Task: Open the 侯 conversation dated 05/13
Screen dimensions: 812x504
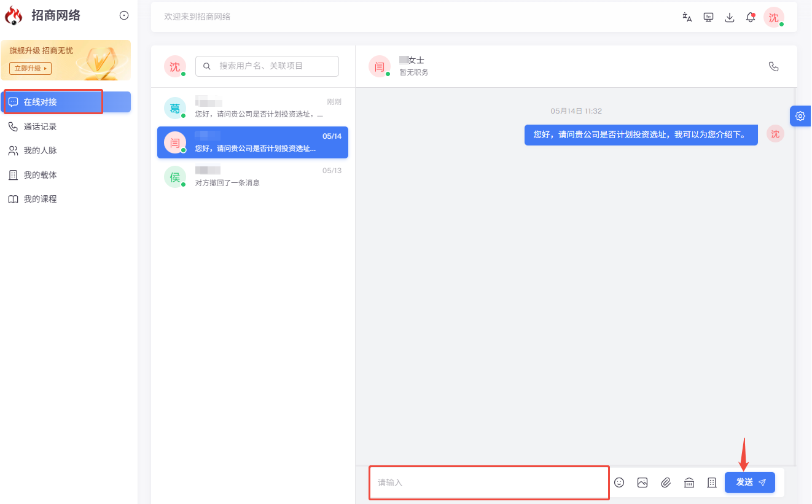Action: tap(252, 177)
